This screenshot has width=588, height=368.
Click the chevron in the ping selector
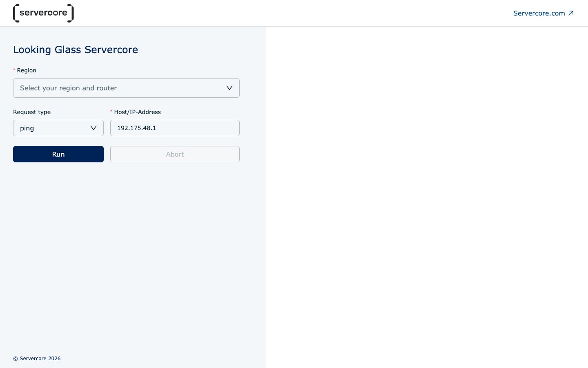click(x=94, y=128)
